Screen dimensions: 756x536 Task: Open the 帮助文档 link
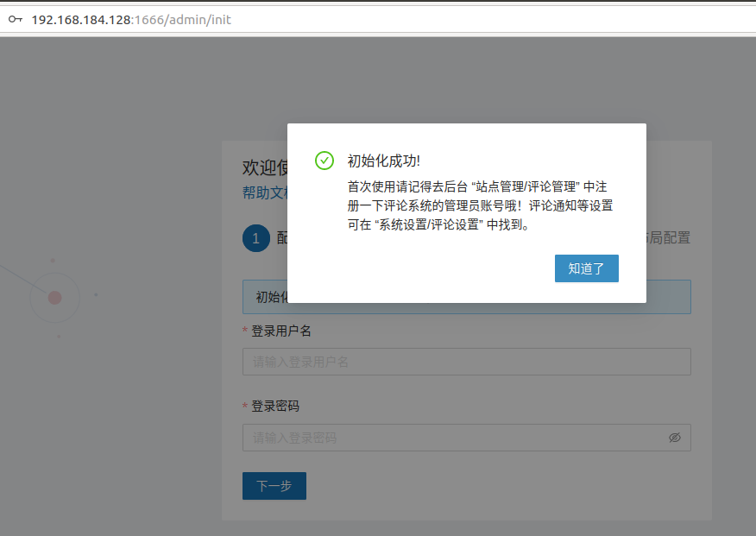(x=263, y=189)
